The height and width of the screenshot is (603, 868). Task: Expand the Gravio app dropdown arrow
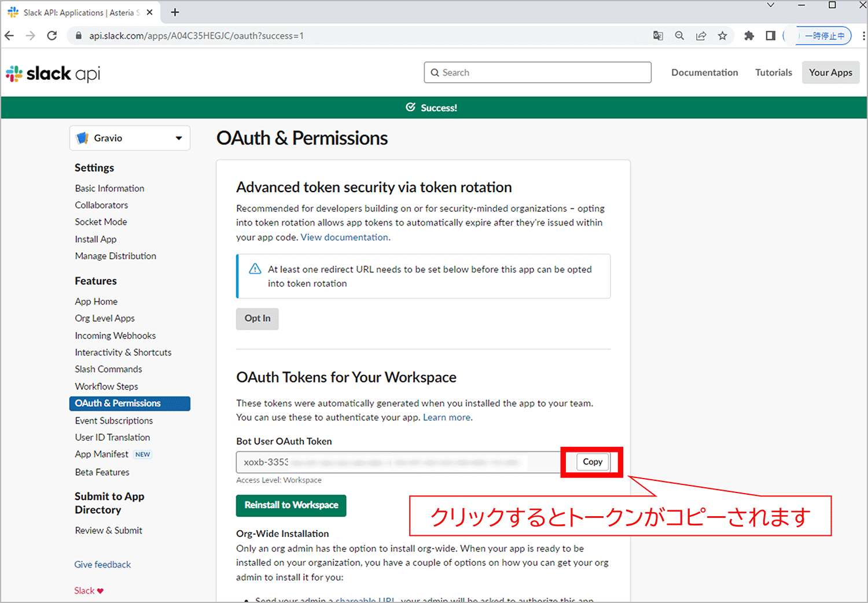179,138
